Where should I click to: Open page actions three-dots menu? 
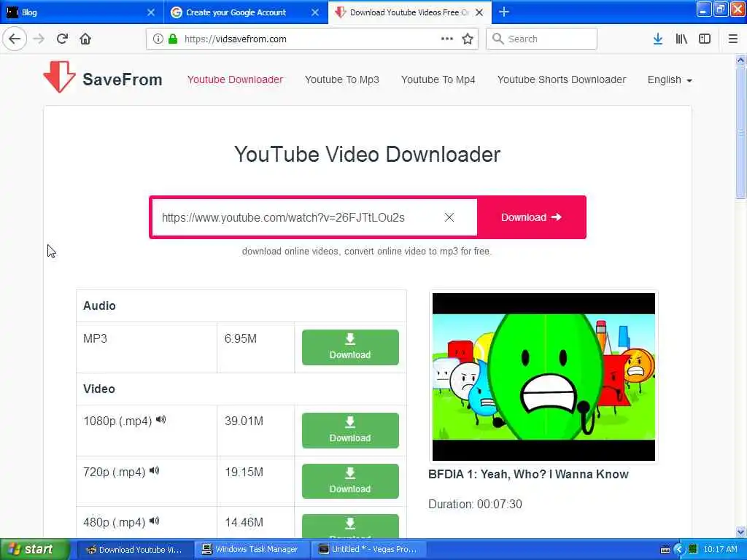[447, 39]
